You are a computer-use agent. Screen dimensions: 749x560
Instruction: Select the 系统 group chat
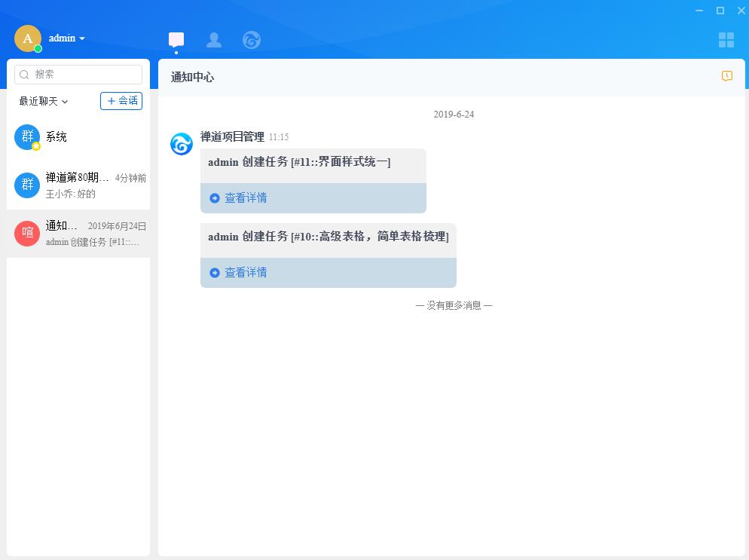click(x=78, y=137)
